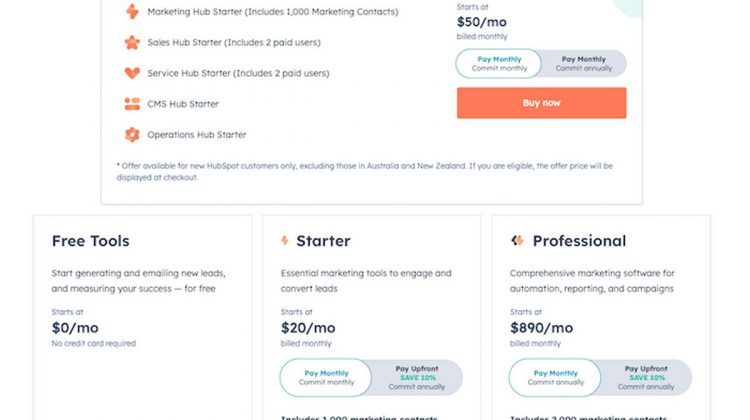Click the $890/mo Professional price
750x420 pixels.
pos(541,328)
